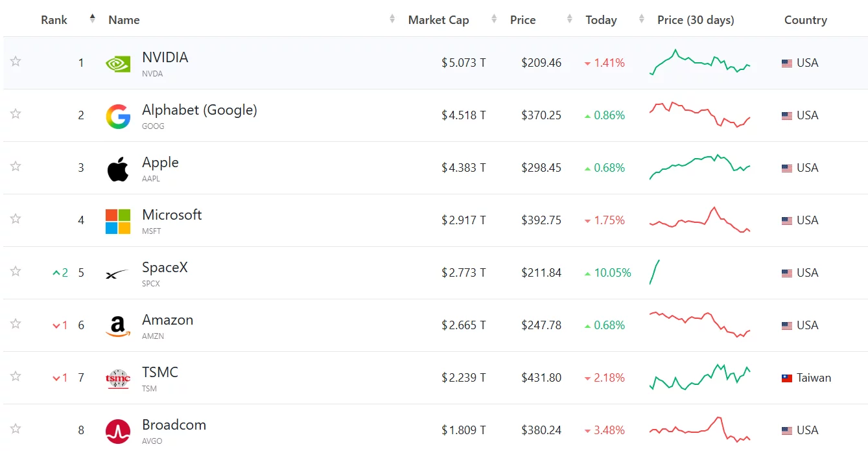Toggle the star icon for Apple
868x451 pixels.
click(x=16, y=167)
